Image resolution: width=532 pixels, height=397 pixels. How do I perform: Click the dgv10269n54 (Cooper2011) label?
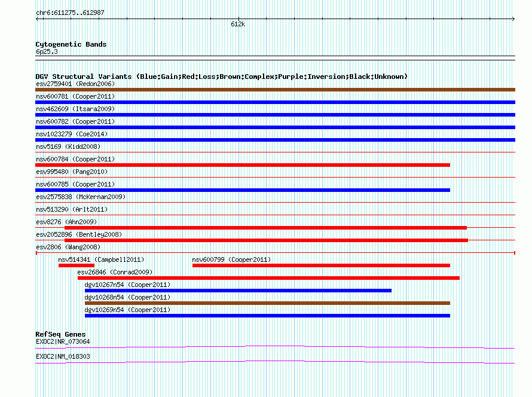pos(127,310)
